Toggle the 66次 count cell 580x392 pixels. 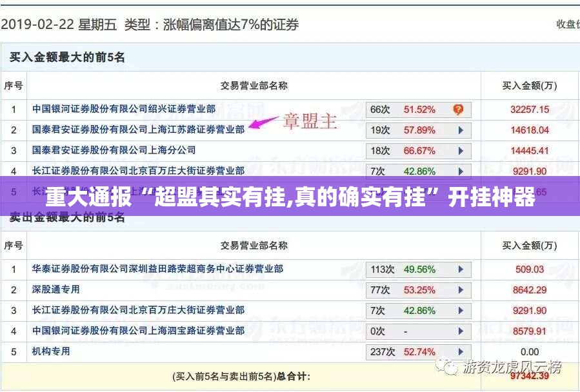[379, 110]
